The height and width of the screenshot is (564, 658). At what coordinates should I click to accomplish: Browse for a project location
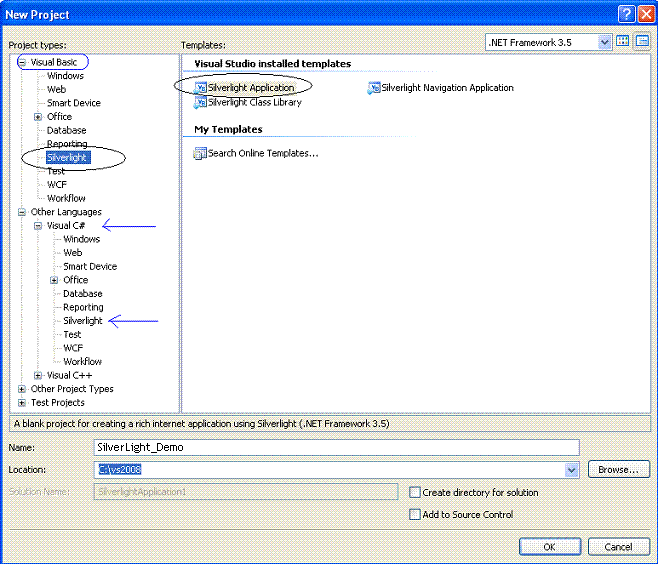tap(619, 470)
